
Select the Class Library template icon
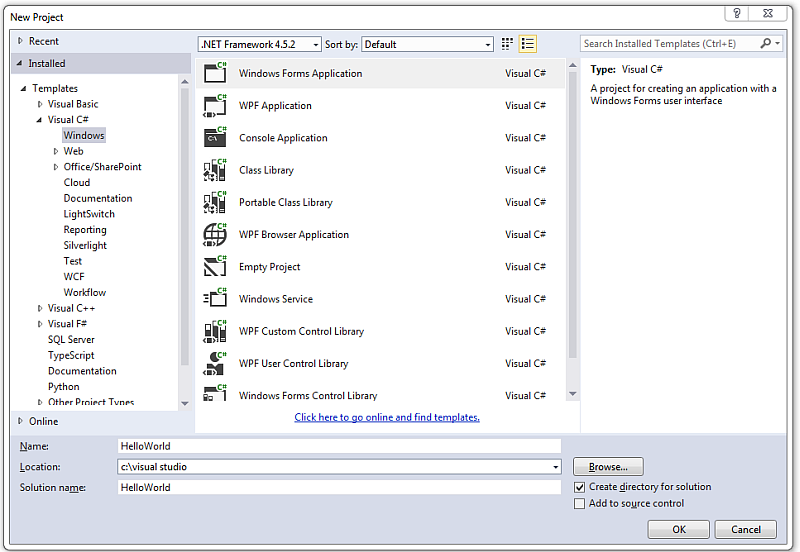pos(215,170)
